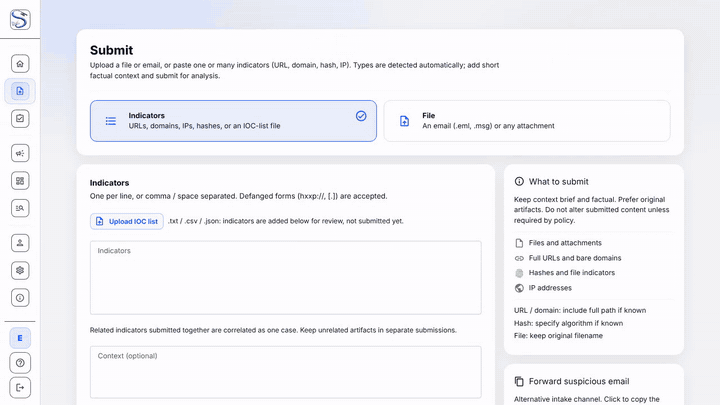Click the What to submit heading

coord(558,181)
